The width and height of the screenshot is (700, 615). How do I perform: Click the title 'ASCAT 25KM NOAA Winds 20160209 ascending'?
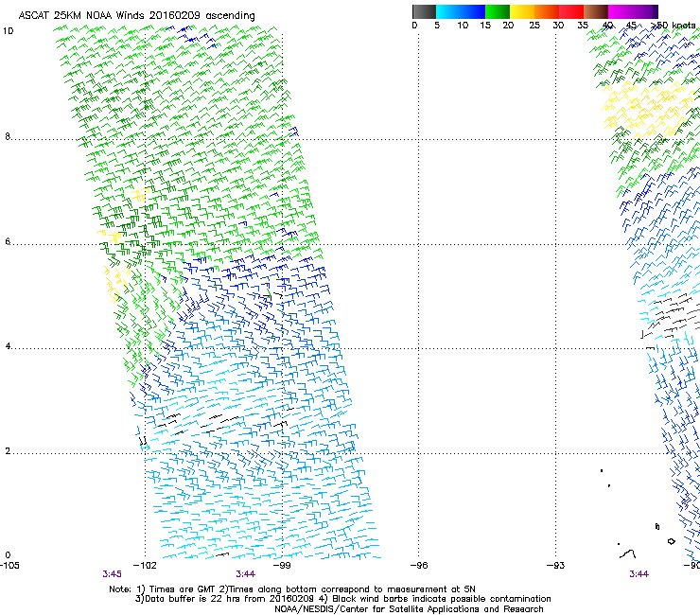point(136,16)
